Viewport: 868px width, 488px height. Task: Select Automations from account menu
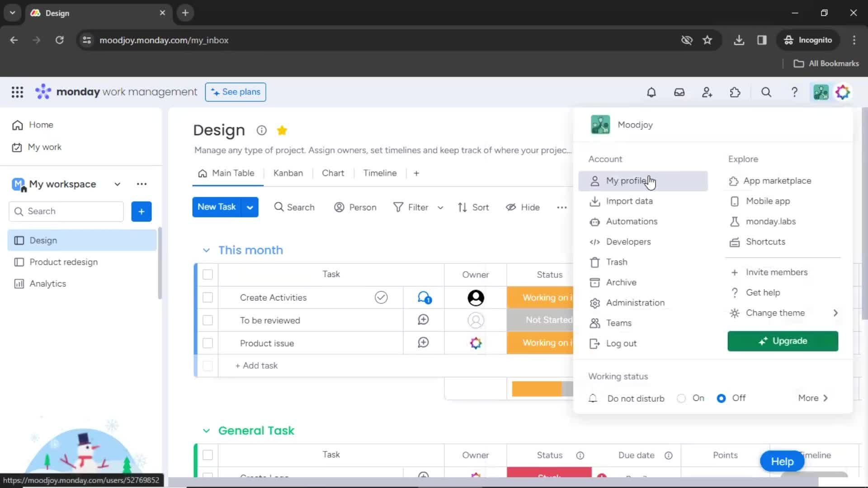tap(632, 221)
